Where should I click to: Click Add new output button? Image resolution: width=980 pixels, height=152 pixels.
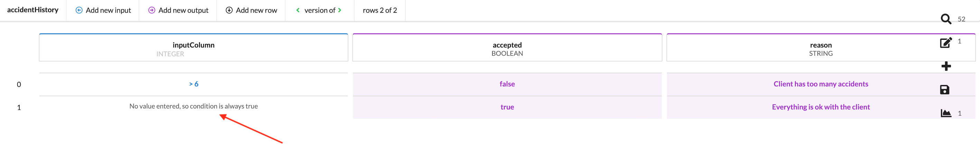click(178, 10)
